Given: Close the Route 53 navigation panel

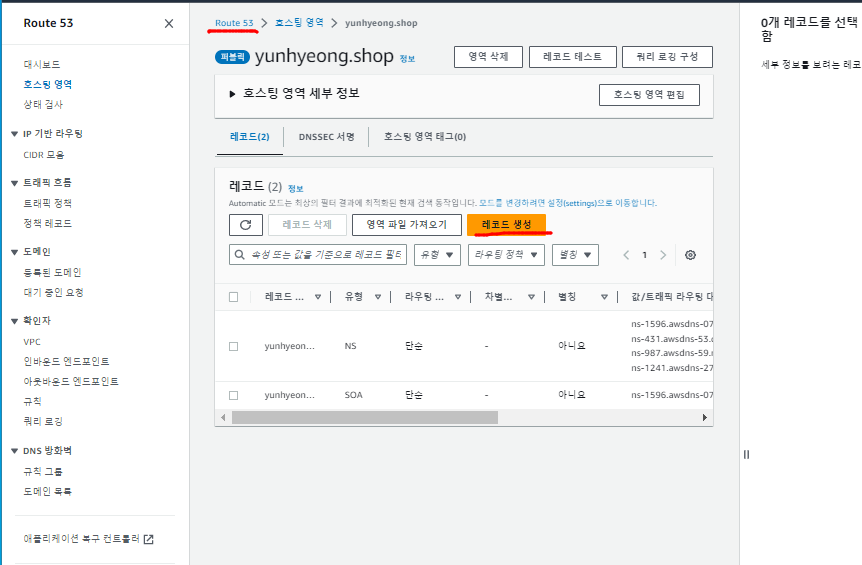Looking at the screenshot, I should pyautogui.click(x=169, y=23).
